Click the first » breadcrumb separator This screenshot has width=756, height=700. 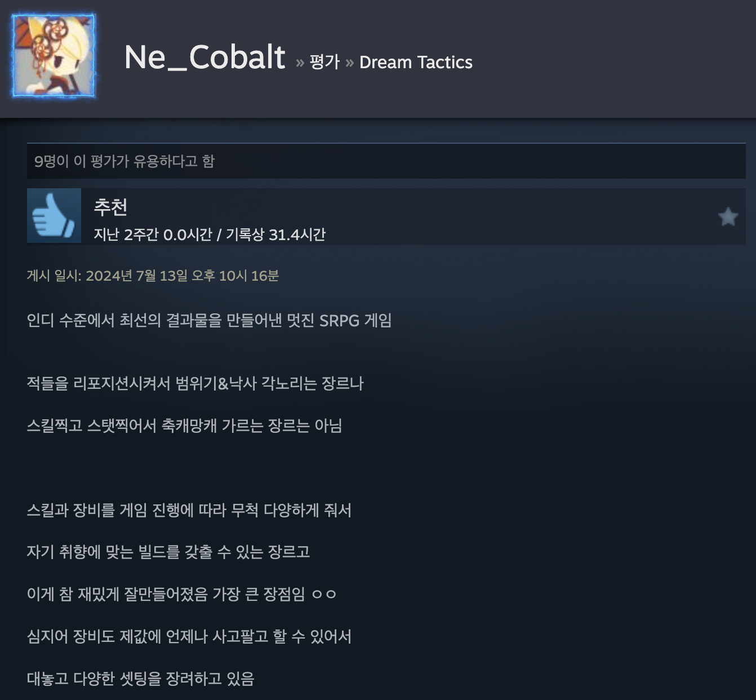click(300, 63)
